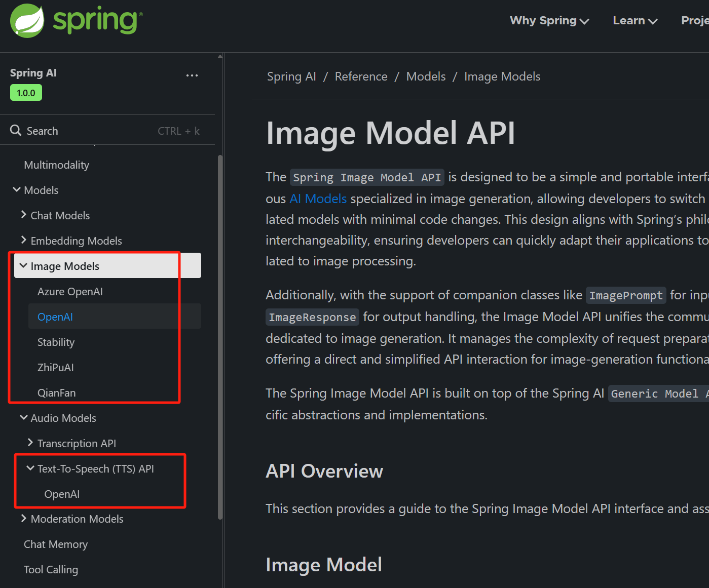The height and width of the screenshot is (588, 709).
Task: Open the Chat Memory page
Action: pyautogui.click(x=56, y=544)
